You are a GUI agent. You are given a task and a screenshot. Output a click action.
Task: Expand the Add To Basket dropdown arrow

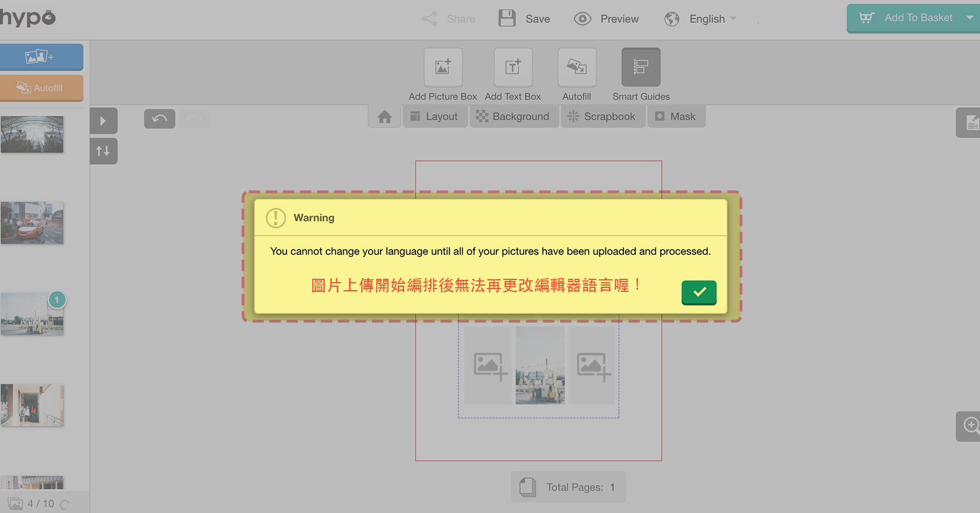pos(969,18)
